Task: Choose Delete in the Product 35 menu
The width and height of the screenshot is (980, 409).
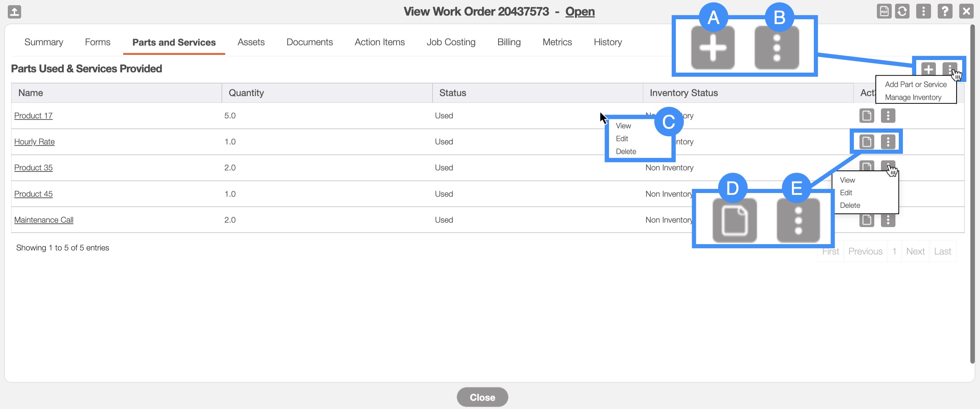Action: [849, 205]
